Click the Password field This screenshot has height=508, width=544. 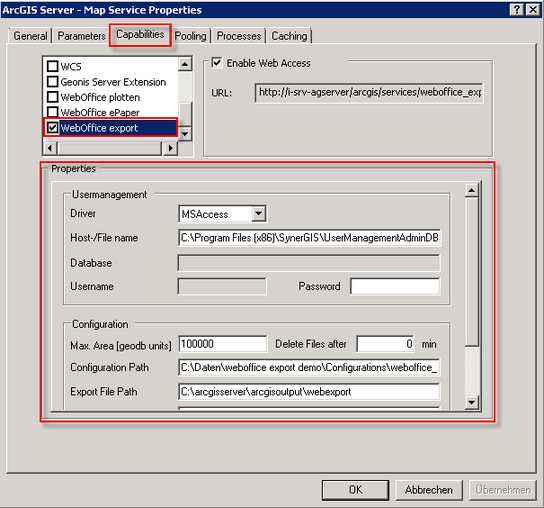[x=395, y=287]
